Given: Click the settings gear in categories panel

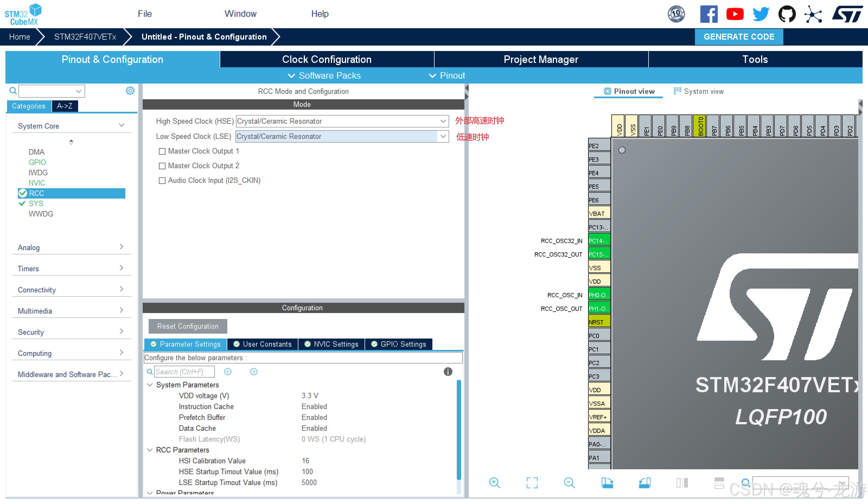Looking at the screenshot, I should (130, 91).
